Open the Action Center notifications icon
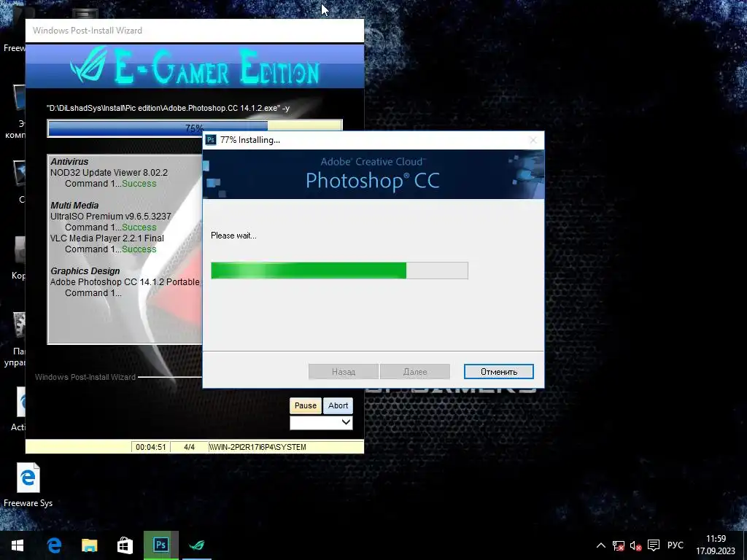 (x=654, y=545)
